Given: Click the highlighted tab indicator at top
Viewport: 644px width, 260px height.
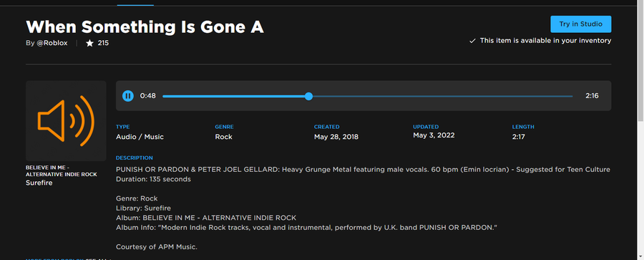Looking at the screenshot, I should [135, 5].
